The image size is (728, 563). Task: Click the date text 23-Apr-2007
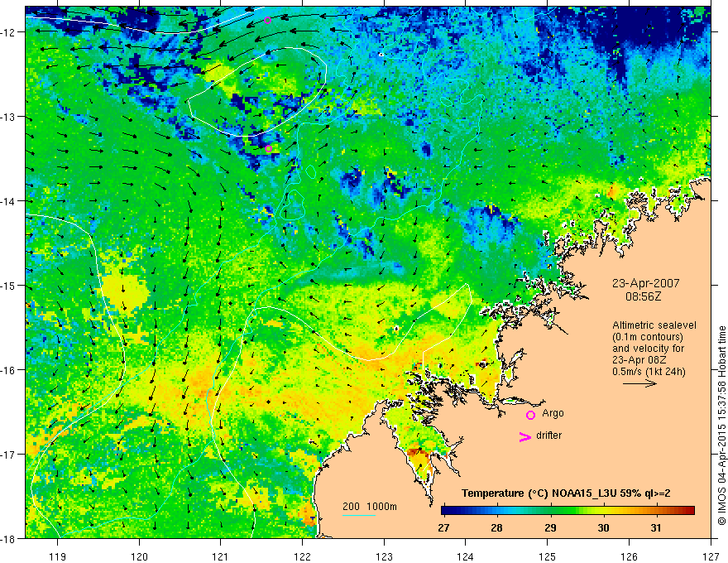[645, 283]
